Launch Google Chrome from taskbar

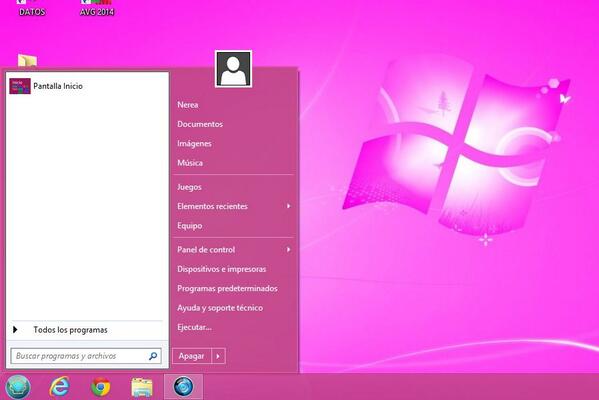click(101, 387)
